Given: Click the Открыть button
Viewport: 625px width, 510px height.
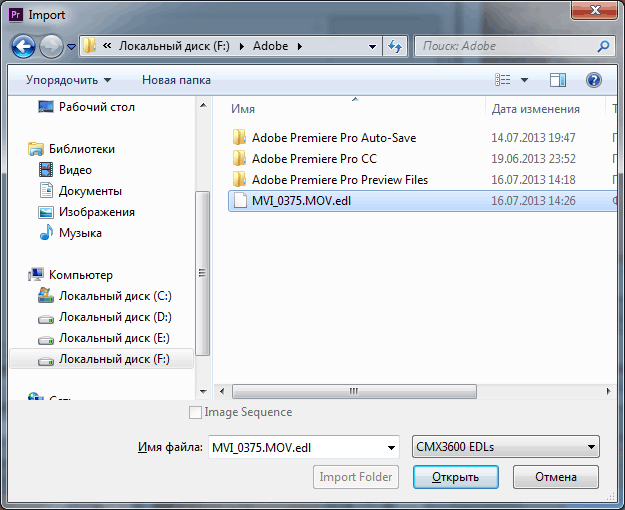Looking at the screenshot, I should point(456,477).
